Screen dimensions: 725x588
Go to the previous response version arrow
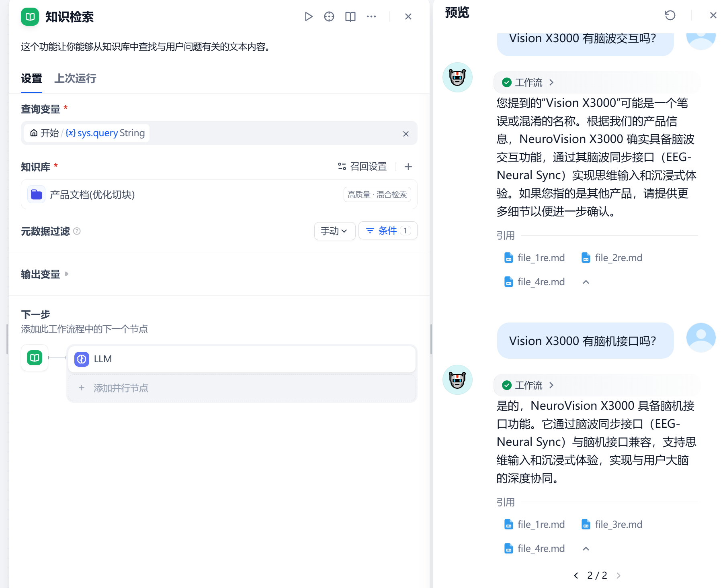tap(576, 576)
